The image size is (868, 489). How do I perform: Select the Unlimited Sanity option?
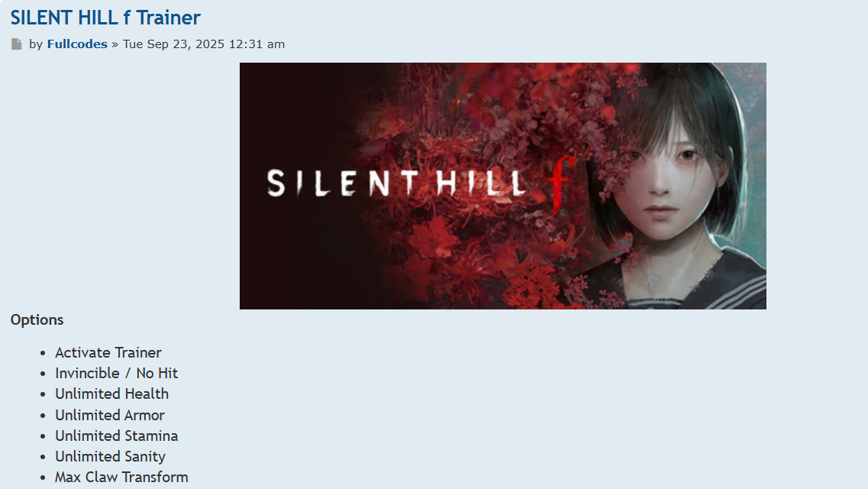click(x=110, y=456)
